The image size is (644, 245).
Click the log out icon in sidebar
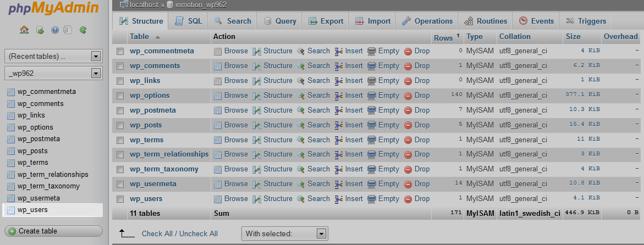(x=40, y=30)
